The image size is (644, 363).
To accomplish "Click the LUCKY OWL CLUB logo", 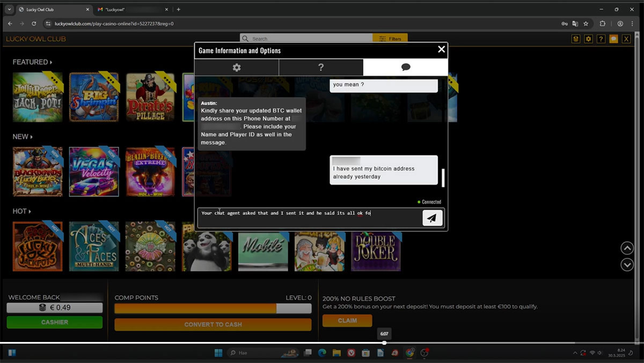I will tap(36, 39).
